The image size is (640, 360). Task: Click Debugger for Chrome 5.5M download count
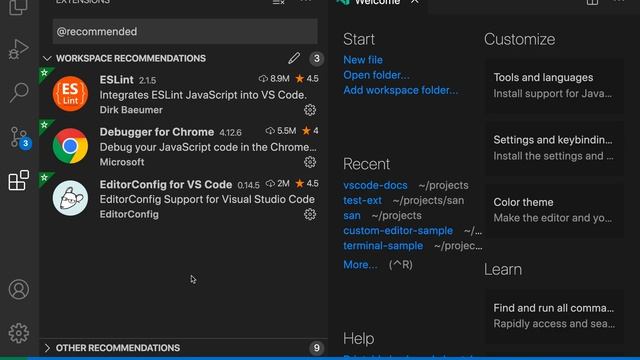point(281,131)
